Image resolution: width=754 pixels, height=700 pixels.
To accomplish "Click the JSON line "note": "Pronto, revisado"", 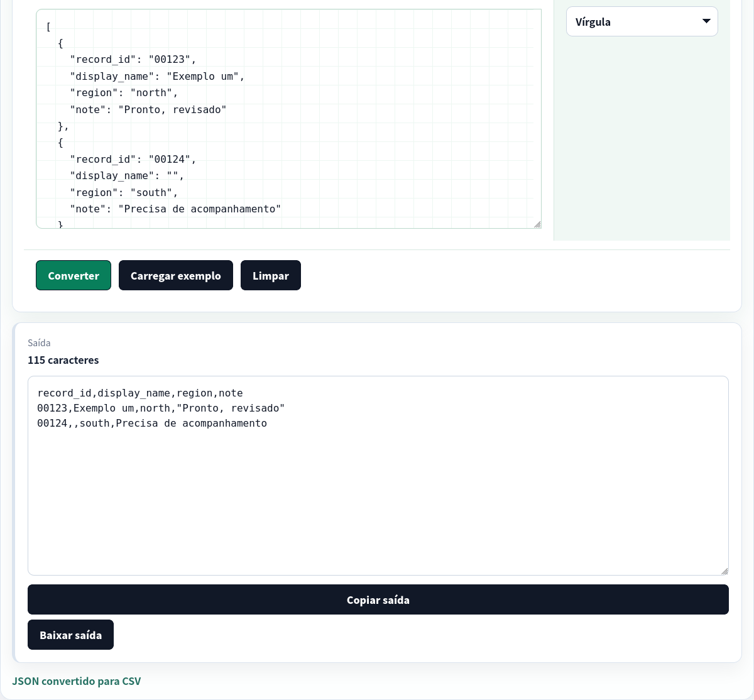I will pyautogui.click(x=148, y=110).
